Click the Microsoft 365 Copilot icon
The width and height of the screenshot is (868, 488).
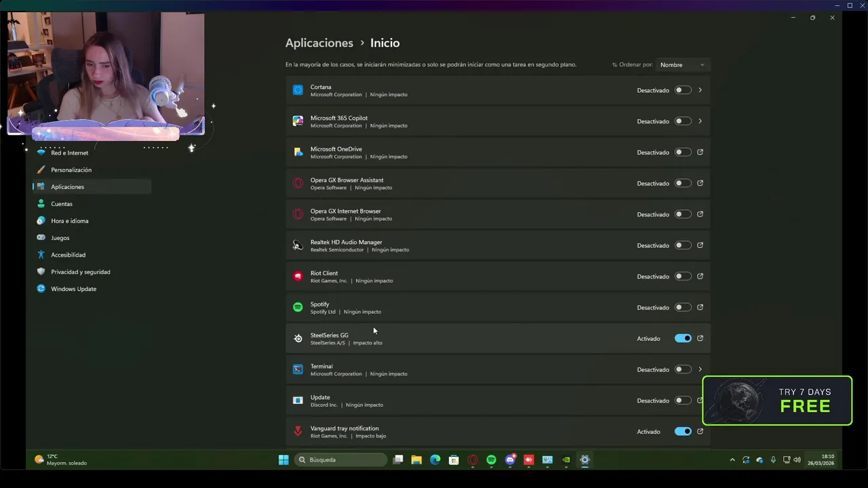coord(298,121)
